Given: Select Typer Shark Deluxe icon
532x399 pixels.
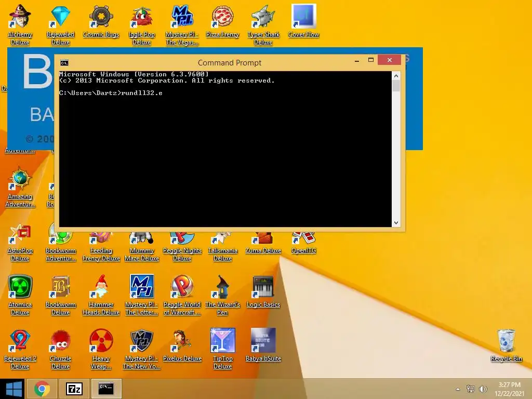Looking at the screenshot, I should [263, 24].
